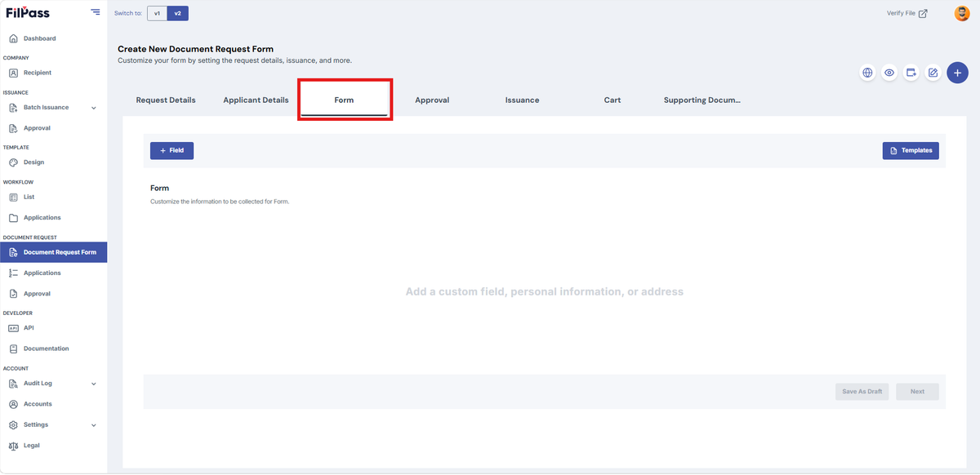Open Approval under Issuance via its icon
This screenshot has width=980, height=475.
point(13,128)
